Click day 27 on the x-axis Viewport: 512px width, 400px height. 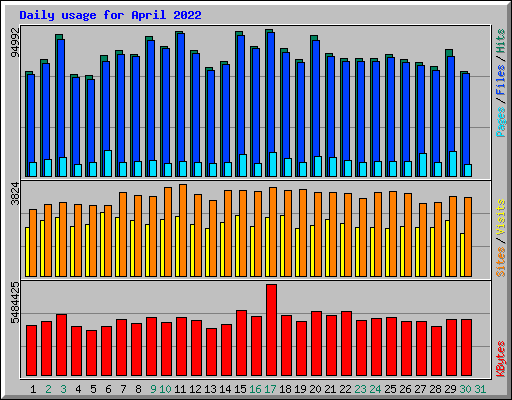coord(420,389)
